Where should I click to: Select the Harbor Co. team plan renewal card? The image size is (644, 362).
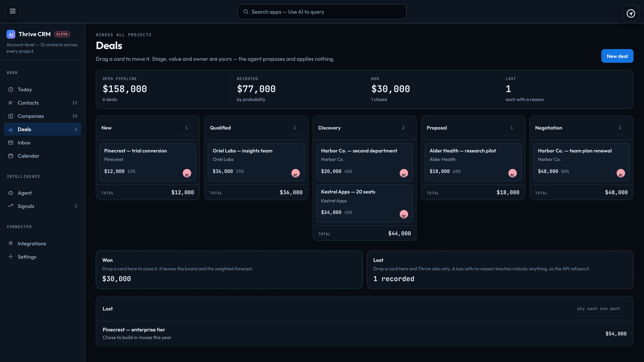click(581, 162)
